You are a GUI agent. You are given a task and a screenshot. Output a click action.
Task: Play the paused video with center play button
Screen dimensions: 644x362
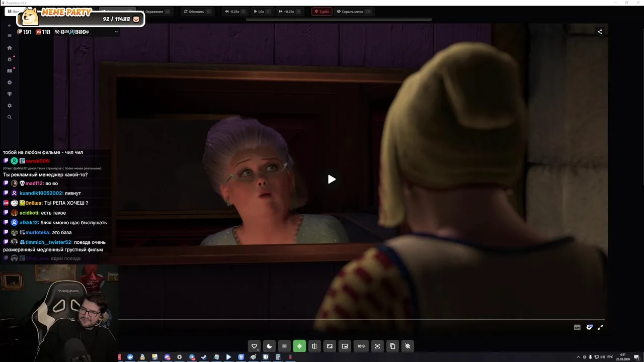click(x=332, y=179)
